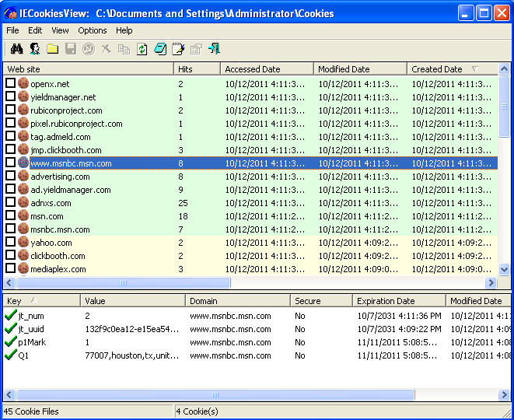Click green checkmark next to jt_num
The image size is (514, 420).
tap(11, 316)
